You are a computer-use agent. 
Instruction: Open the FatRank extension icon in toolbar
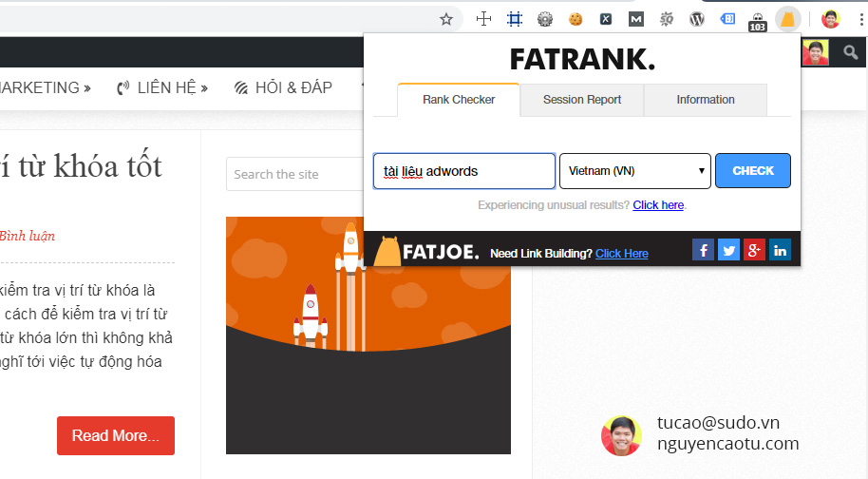[787, 18]
